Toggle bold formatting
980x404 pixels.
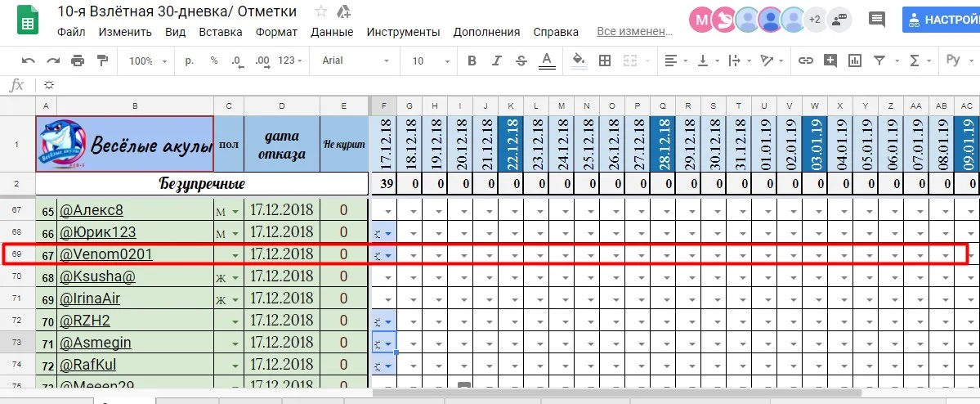[472, 61]
